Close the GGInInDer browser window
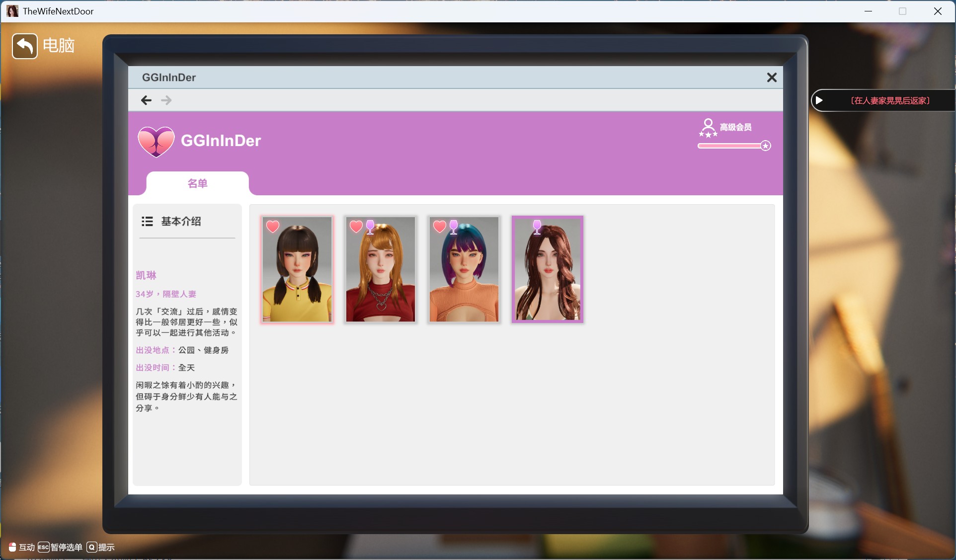This screenshot has width=956, height=560. [x=771, y=78]
